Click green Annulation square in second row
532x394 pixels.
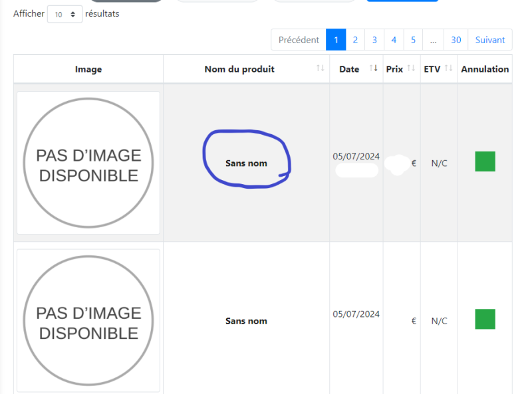tap(485, 319)
